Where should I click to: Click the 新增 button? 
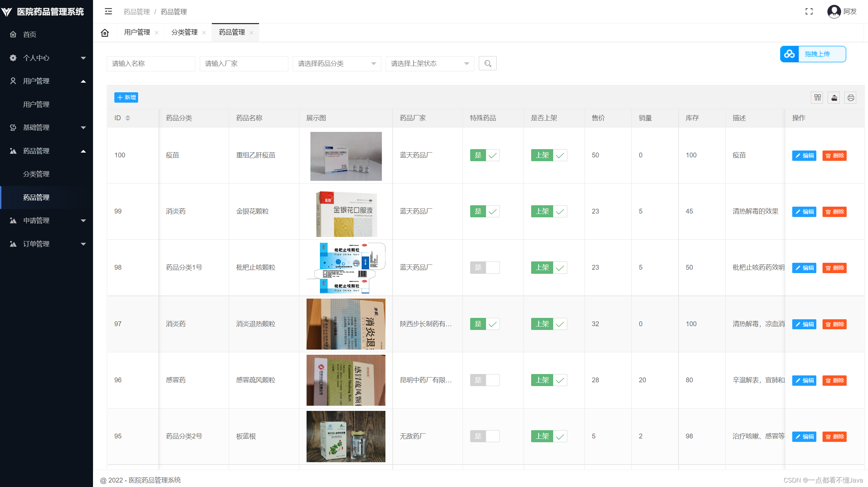[x=126, y=97]
